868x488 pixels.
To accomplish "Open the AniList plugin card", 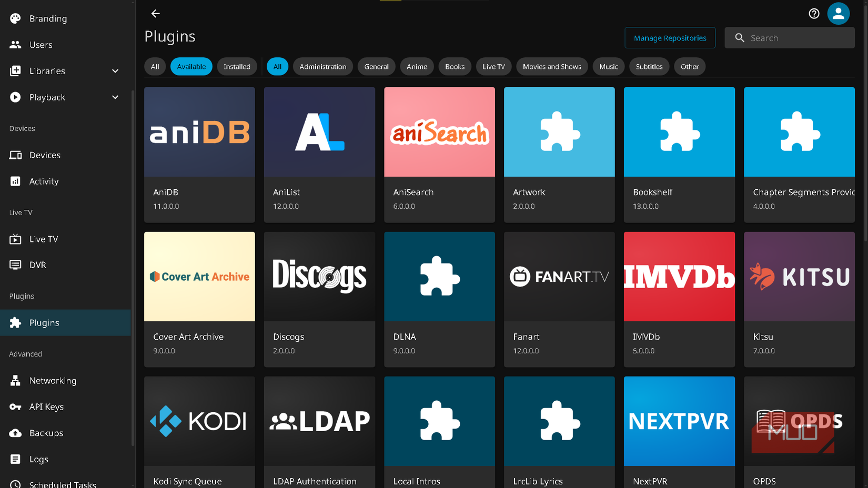I will coord(320,155).
